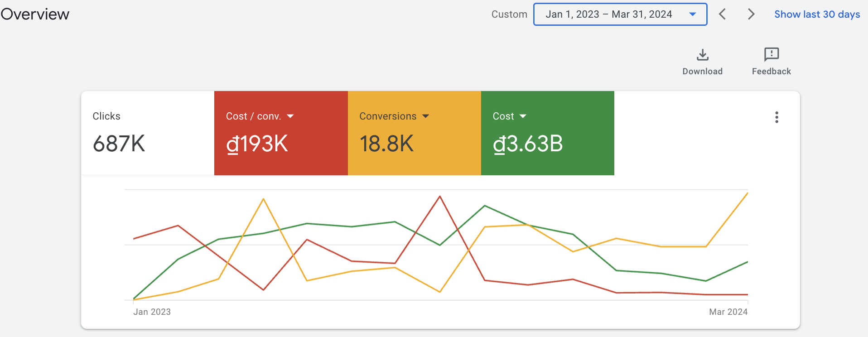Click the yellow line endpoint at Mar 2024
The image size is (868, 337).
pos(747,193)
